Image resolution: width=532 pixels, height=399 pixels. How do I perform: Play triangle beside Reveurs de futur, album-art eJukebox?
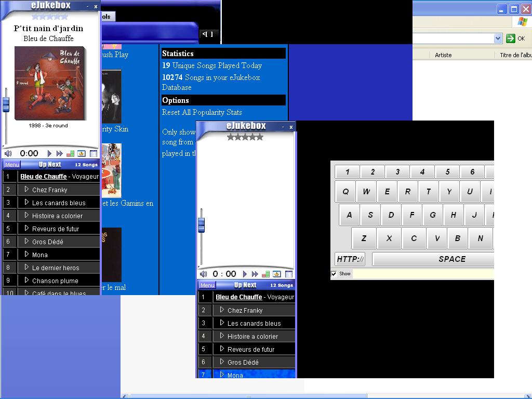(x=26, y=229)
